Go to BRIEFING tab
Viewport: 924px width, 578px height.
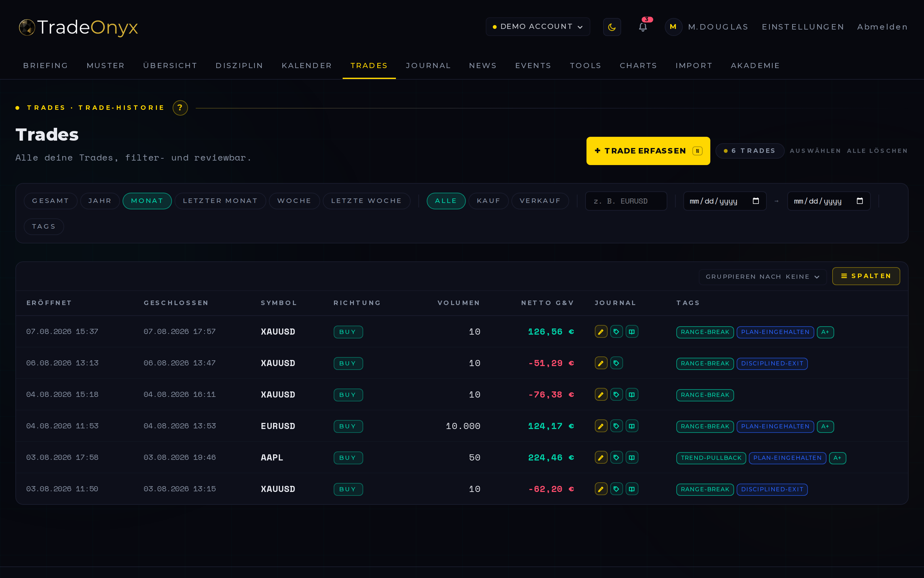pos(46,66)
